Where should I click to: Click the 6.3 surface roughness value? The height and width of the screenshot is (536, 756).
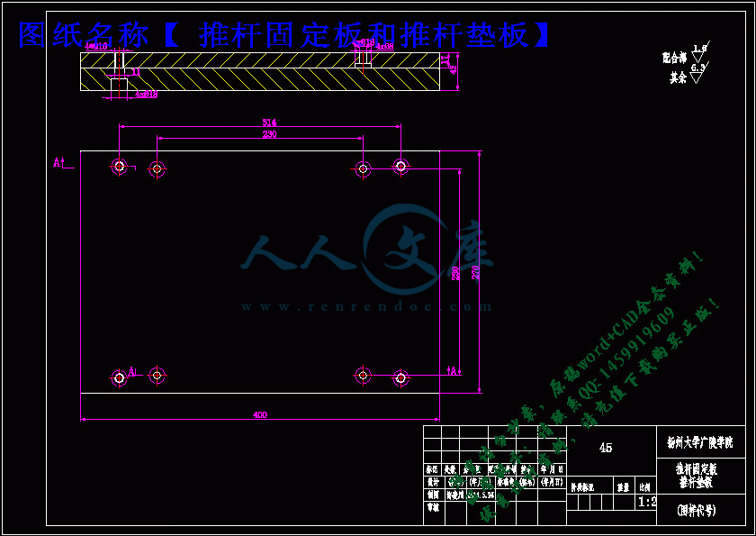pyautogui.click(x=697, y=68)
